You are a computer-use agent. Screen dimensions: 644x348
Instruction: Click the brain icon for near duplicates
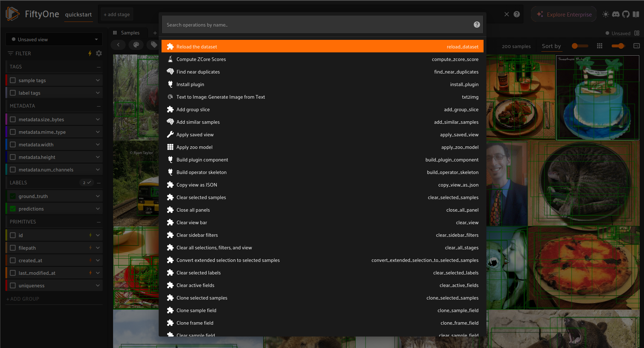tap(170, 71)
